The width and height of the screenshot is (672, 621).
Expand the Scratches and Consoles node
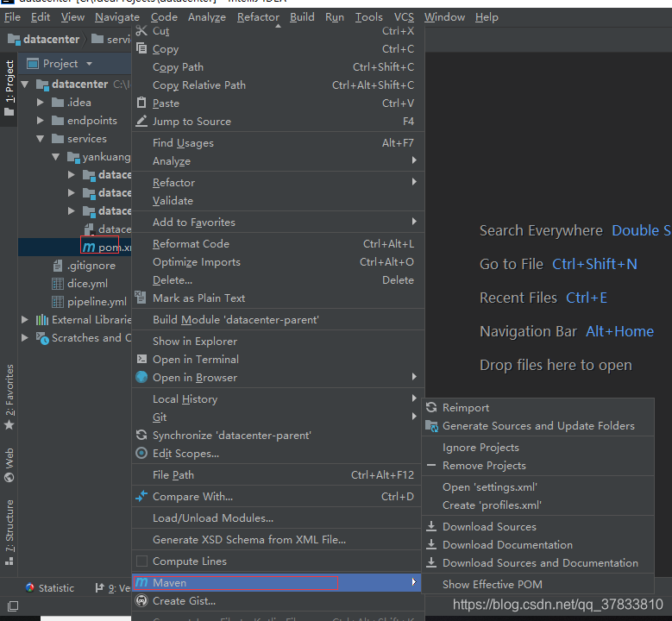point(25,338)
